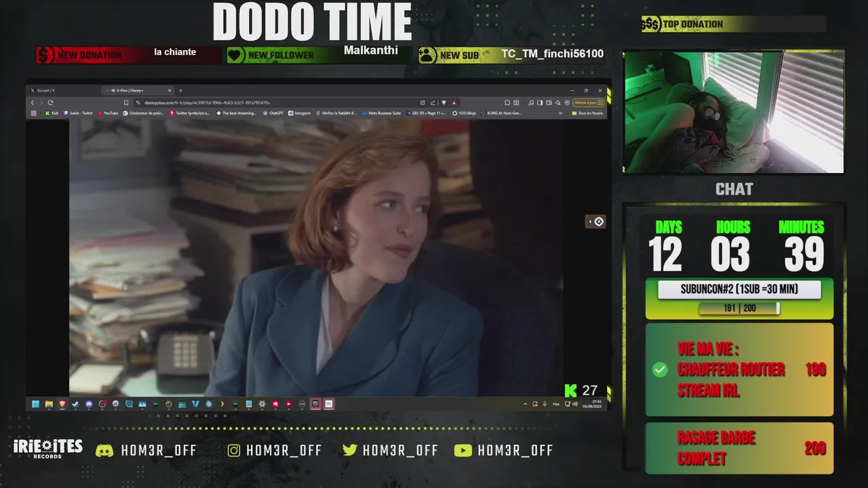Viewport: 868px width, 488px height.
Task: Bookmark this page via address bar icon
Action: click(126, 102)
